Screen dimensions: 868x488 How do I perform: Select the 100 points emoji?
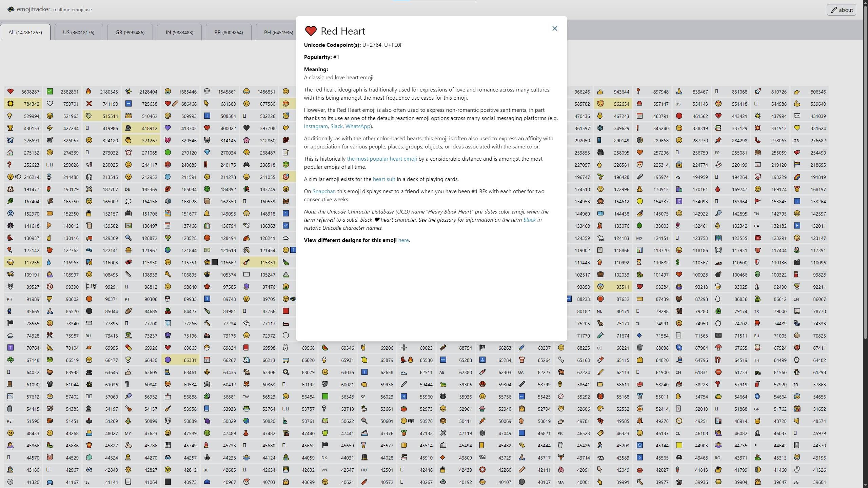(286, 140)
